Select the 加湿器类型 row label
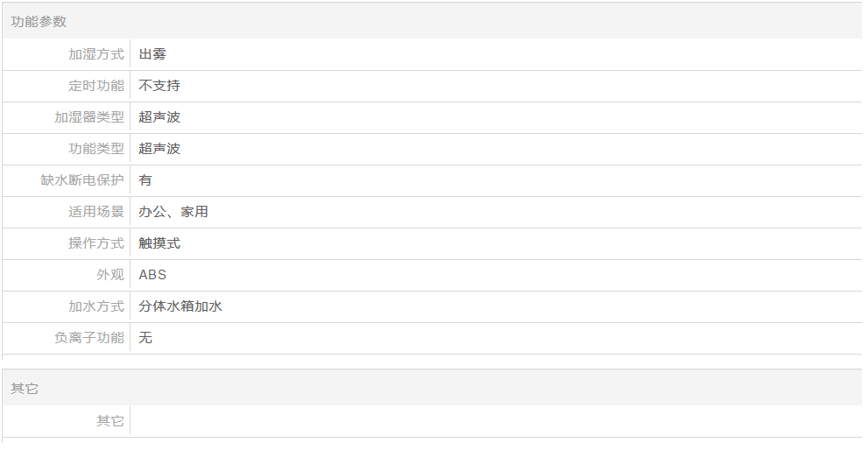 89,117
